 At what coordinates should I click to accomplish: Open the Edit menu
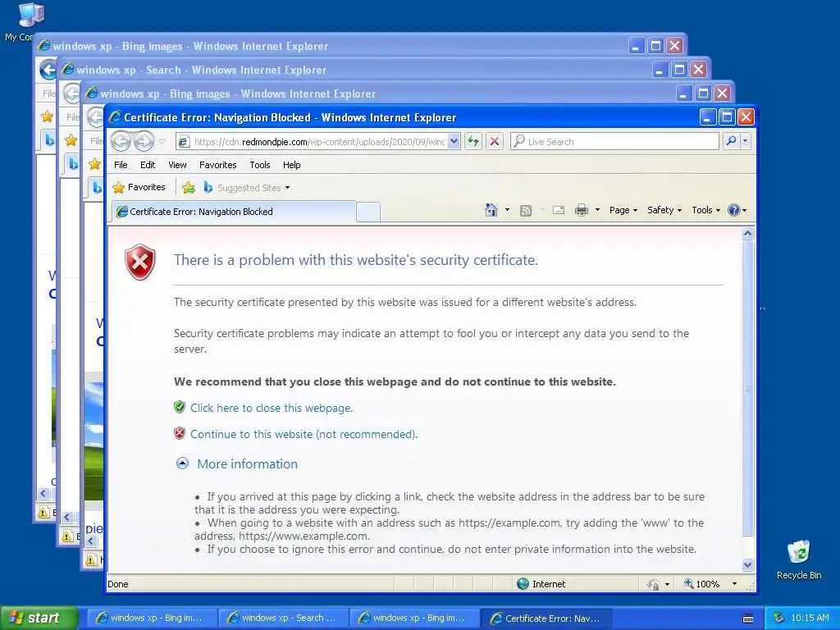point(148,165)
